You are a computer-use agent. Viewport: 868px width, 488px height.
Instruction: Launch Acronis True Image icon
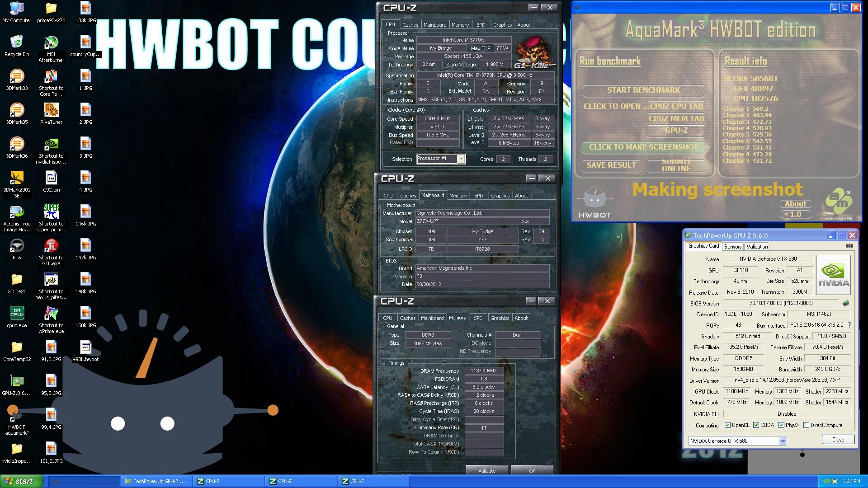coord(17,218)
